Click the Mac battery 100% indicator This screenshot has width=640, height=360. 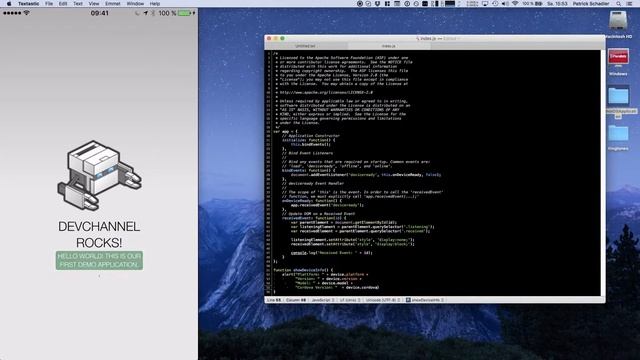pos(533,4)
